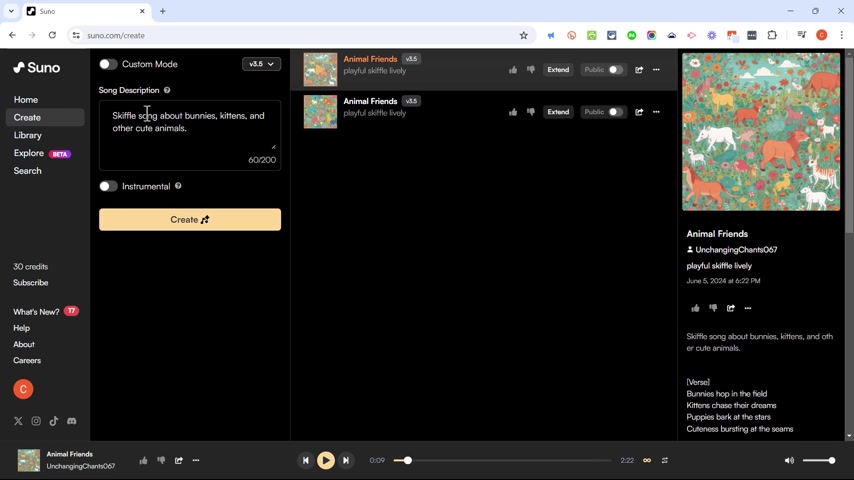This screenshot has width=854, height=480.
Task: Click the second Animal Friends song thumbnail
Action: (x=320, y=112)
